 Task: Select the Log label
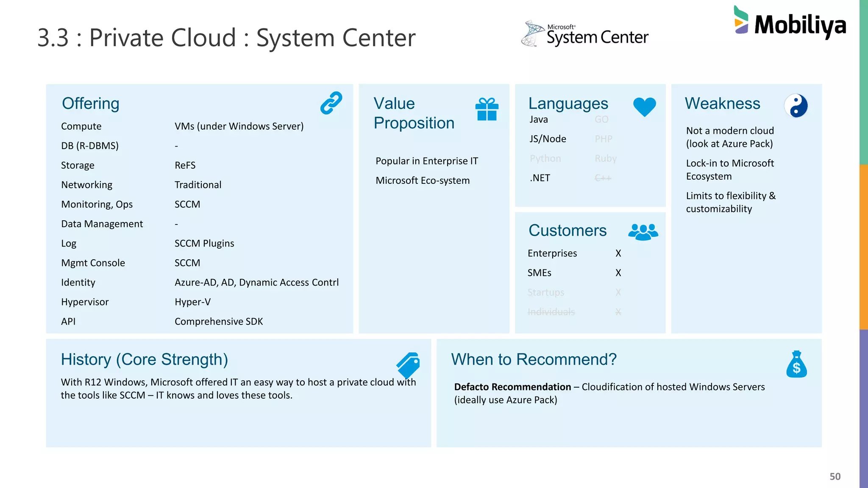(69, 244)
